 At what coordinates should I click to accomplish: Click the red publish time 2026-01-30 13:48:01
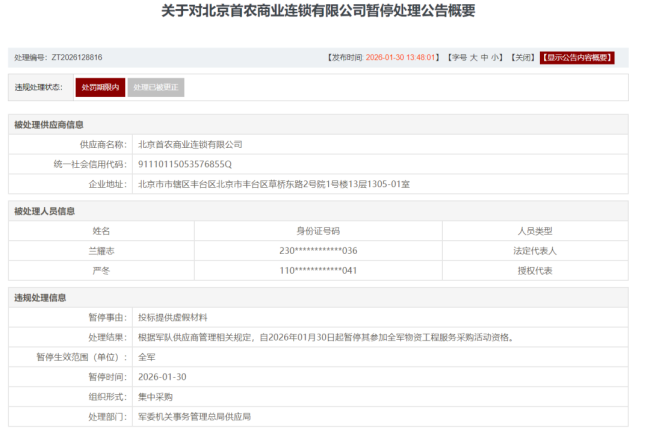pyautogui.click(x=402, y=58)
